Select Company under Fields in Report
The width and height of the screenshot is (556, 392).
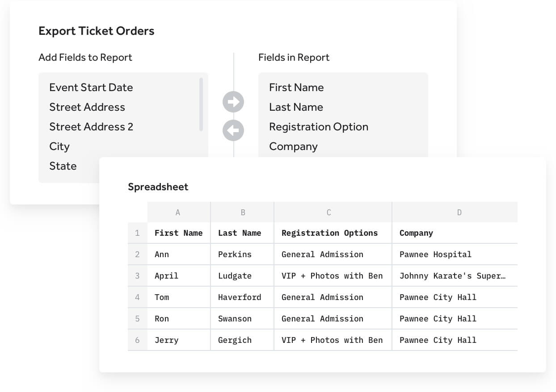pos(293,146)
